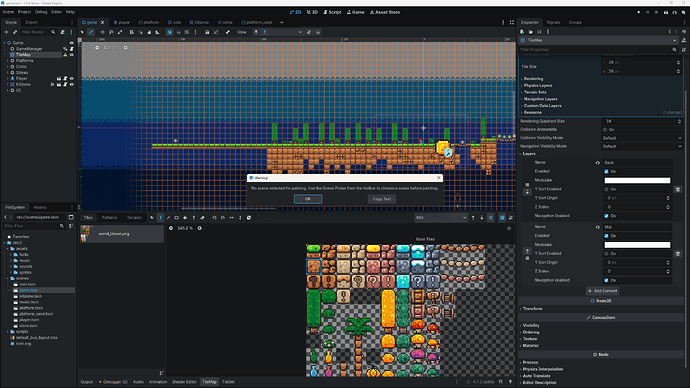This screenshot has width=690, height=388.
Task: Click the instantiate child scene link icon
Action: [x=15, y=32]
